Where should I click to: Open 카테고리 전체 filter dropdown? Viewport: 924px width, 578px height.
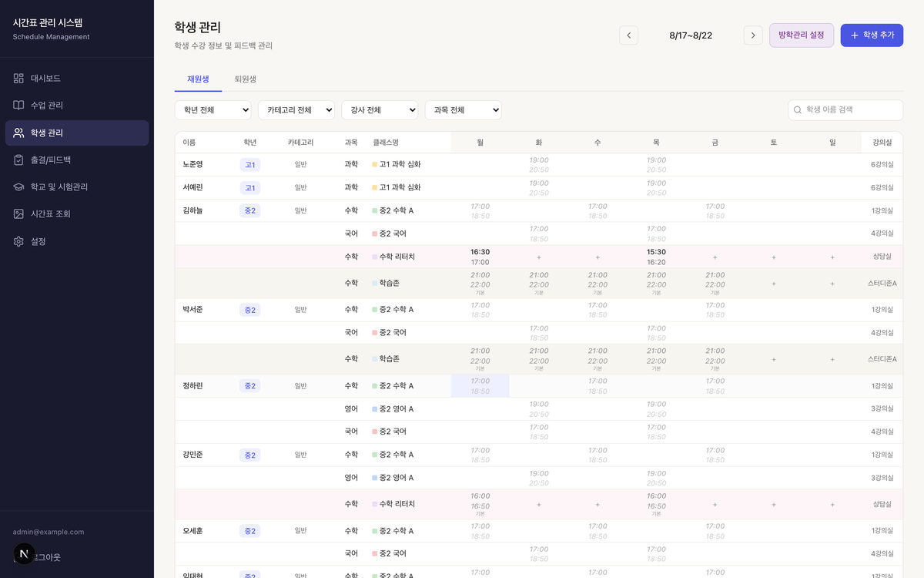296,110
